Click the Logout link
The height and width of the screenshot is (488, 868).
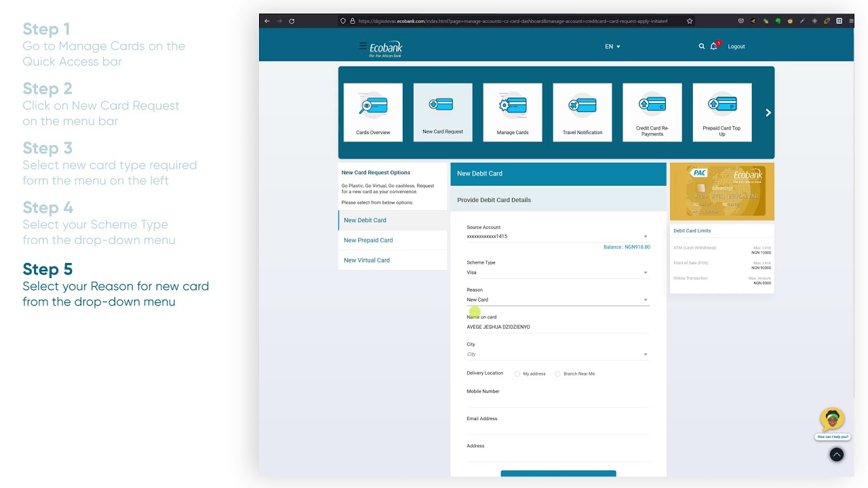click(736, 47)
